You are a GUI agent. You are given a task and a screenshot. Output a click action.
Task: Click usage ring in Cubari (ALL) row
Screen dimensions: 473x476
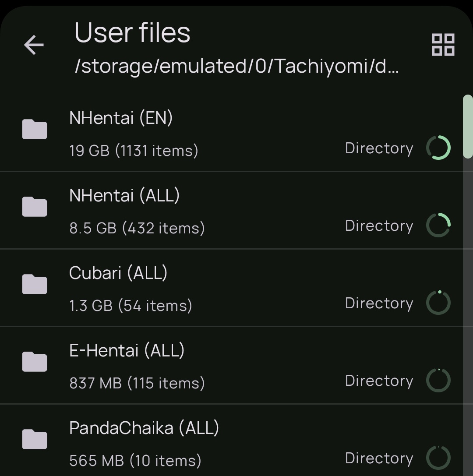pyautogui.click(x=438, y=302)
